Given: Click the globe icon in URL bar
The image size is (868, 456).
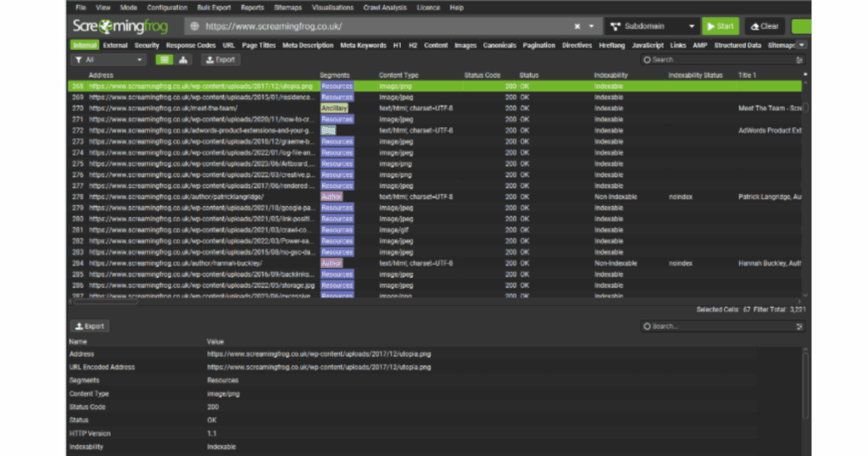Looking at the screenshot, I should (x=194, y=26).
